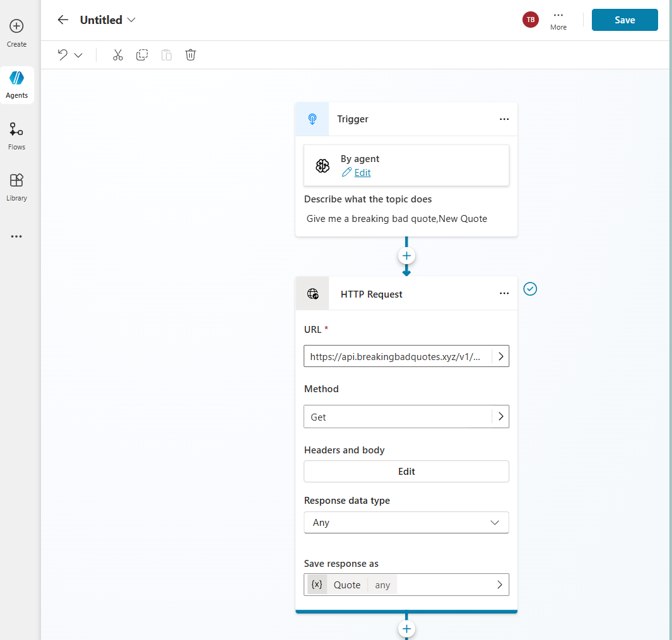Open the Agents section

pos(16,85)
